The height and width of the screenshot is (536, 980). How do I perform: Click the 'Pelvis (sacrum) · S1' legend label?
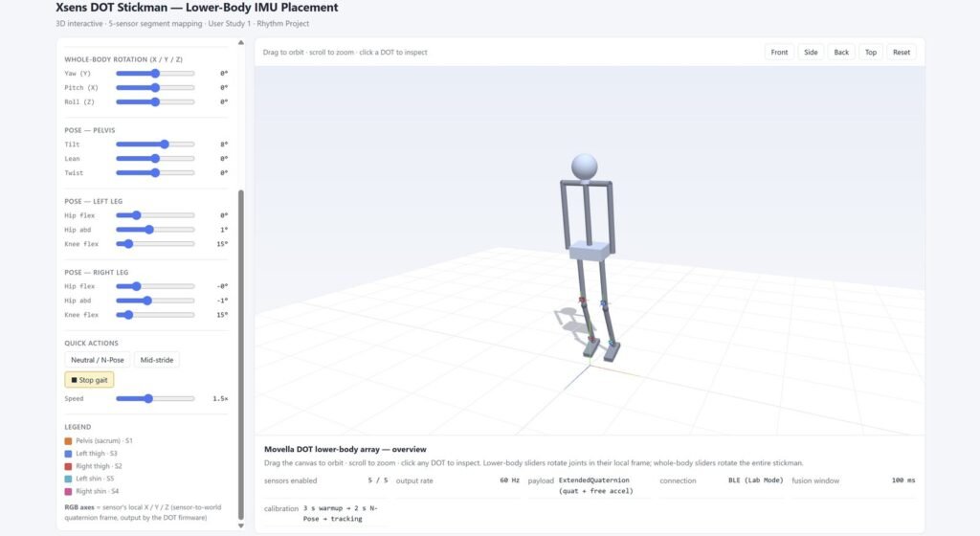[x=103, y=441]
